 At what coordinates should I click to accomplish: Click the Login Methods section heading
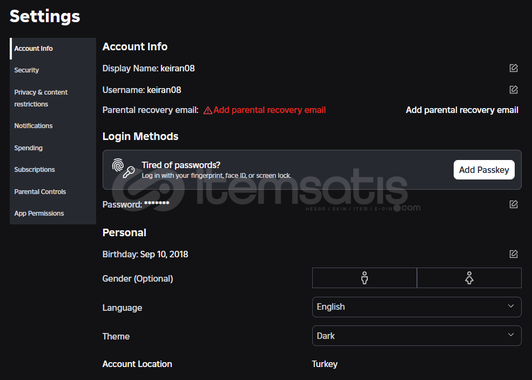point(140,136)
